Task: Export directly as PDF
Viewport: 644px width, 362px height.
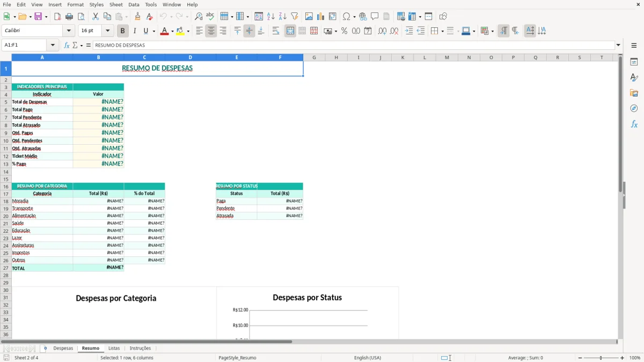Action: tap(57, 17)
